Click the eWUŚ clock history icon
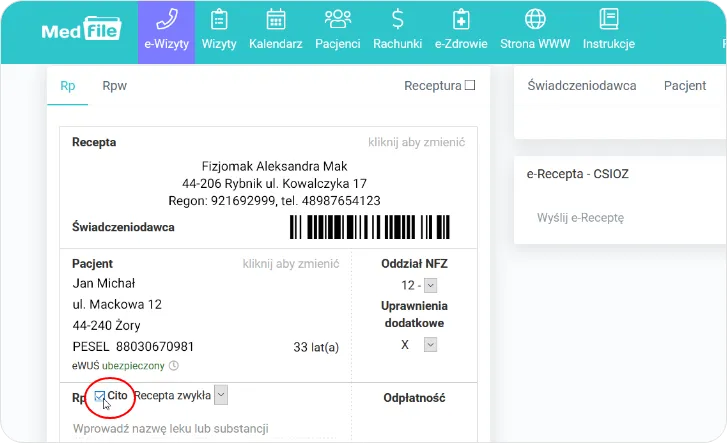 tap(173, 366)
